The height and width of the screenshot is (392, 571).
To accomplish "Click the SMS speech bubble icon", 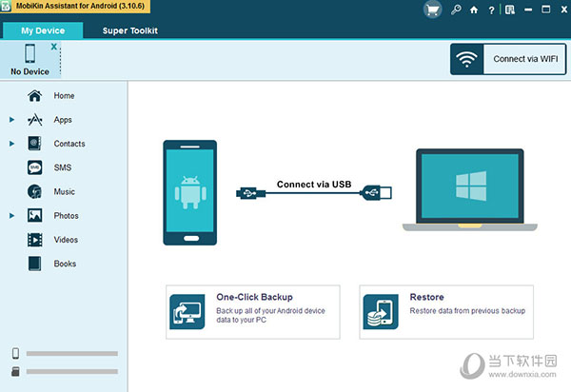I will 34,167.
